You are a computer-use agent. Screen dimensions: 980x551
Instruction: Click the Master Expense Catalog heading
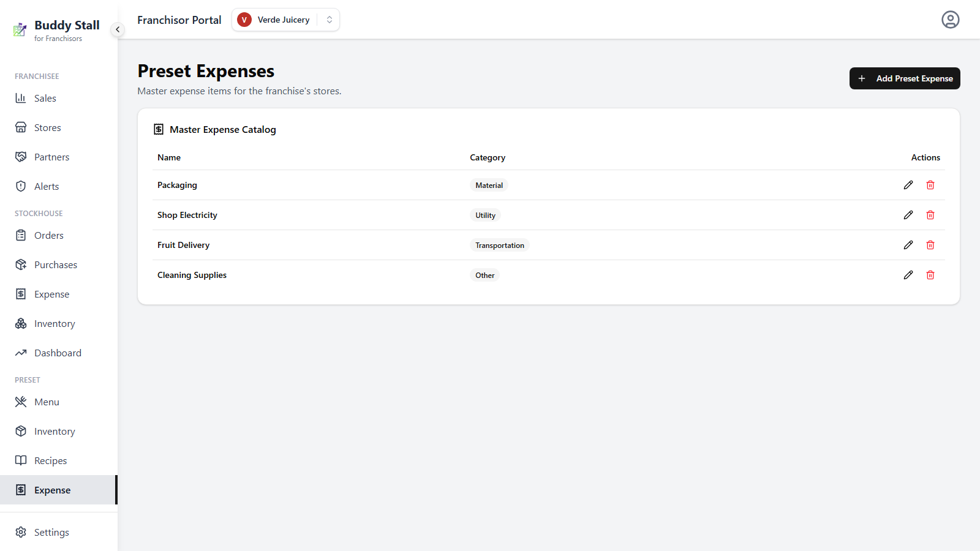tap(223, 129)
